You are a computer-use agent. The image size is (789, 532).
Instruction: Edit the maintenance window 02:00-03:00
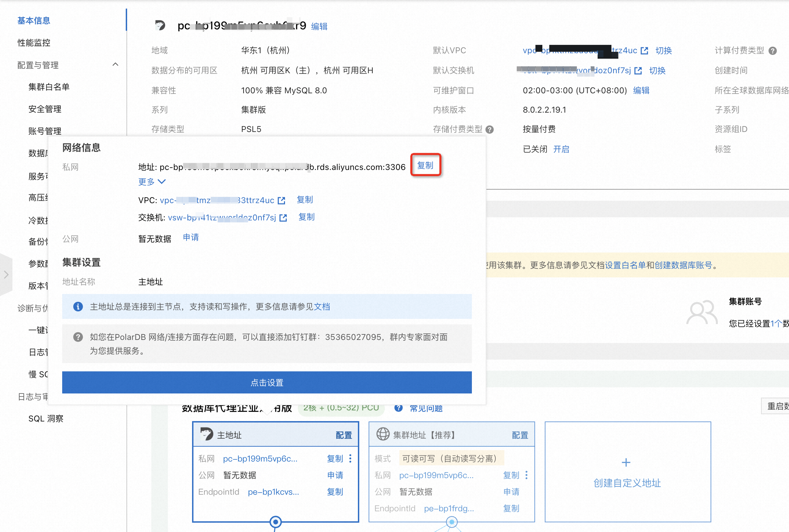(x=641, y=91)
